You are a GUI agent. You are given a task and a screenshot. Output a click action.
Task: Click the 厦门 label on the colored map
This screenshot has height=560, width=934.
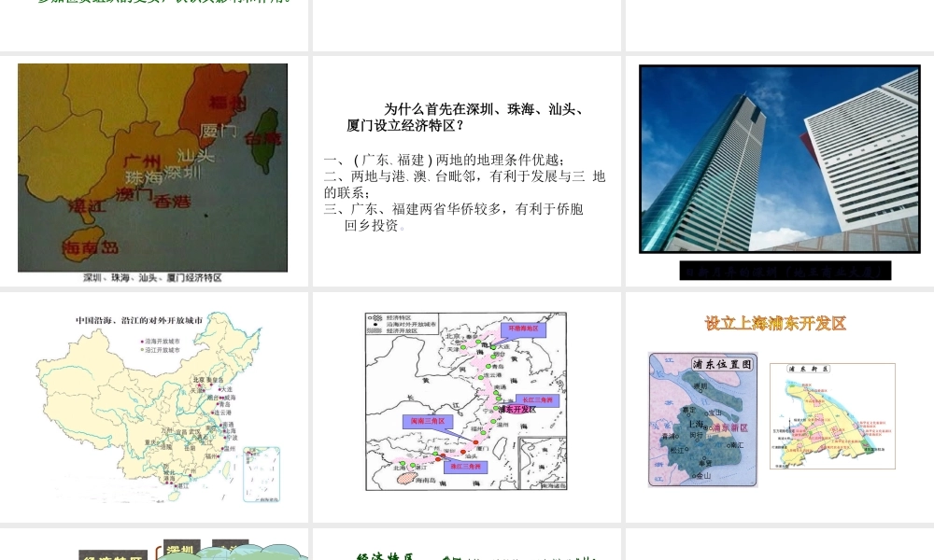pos(218,131)
